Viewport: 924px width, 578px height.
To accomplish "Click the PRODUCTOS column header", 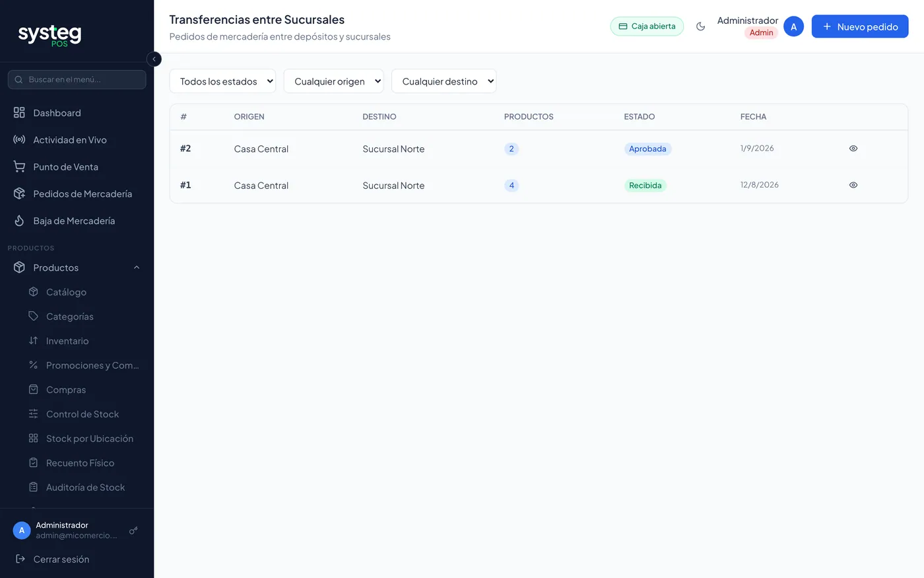I will pos(529,117).
